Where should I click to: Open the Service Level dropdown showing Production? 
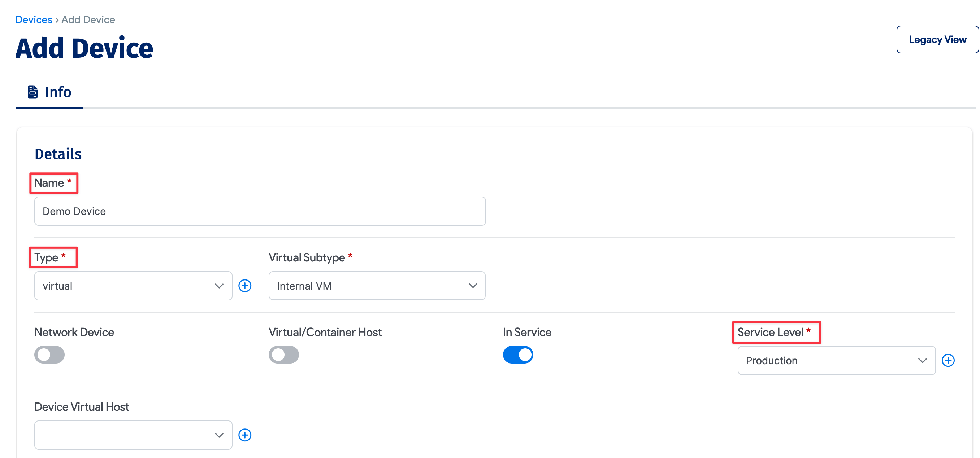coord(836,360)
